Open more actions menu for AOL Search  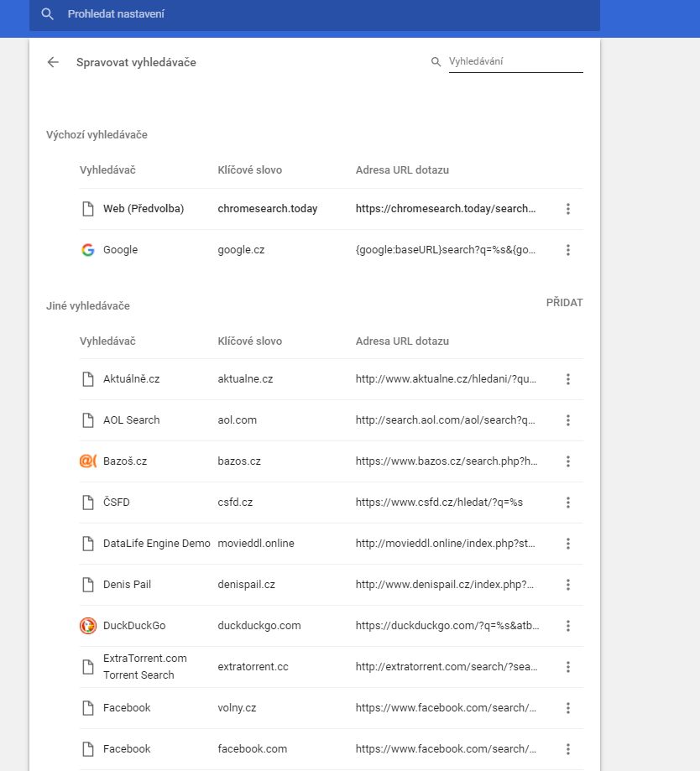568,420
